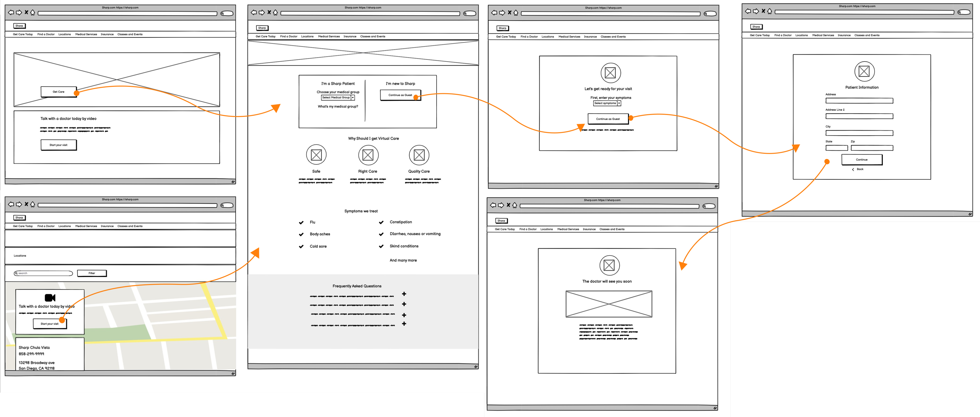980x417 pixels.
Task: Click the video camera icon on map card
Action: [50, 298]
